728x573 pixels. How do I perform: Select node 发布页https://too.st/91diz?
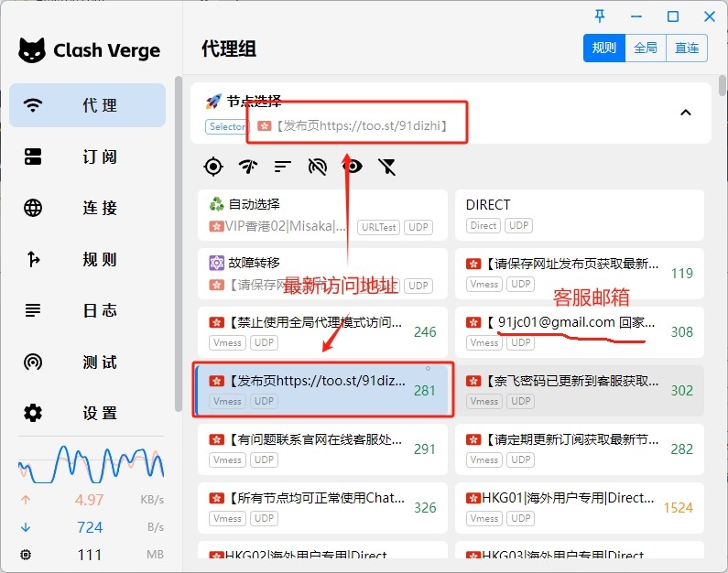coord(322,390)
